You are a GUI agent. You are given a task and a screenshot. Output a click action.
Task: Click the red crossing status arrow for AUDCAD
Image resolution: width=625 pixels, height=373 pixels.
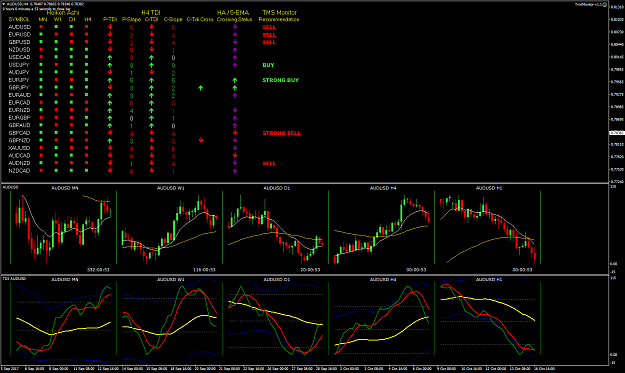click(235, 156)
